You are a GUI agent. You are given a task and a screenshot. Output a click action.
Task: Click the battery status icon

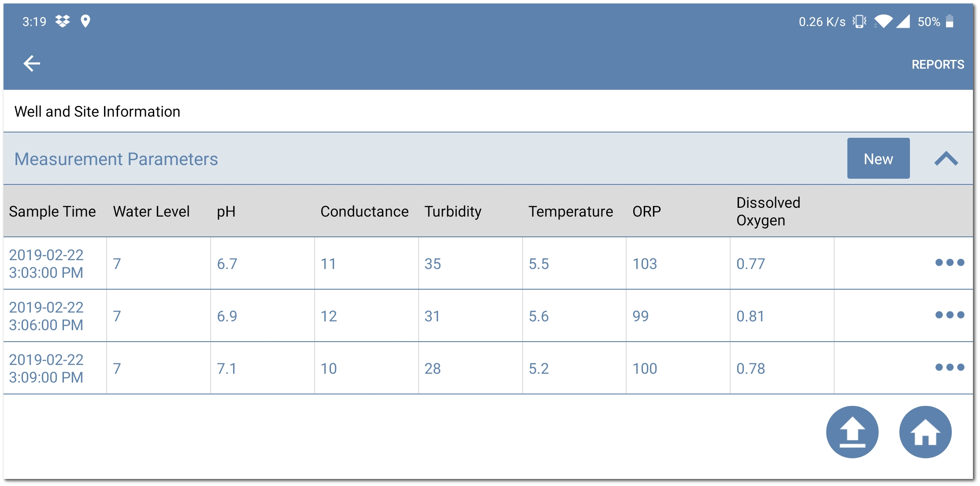point(950,21)
